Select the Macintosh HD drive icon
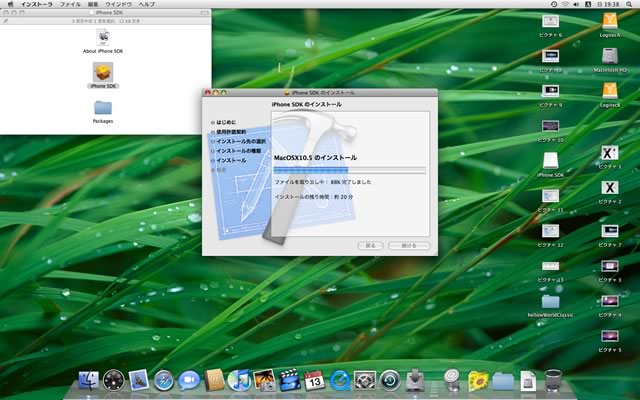 click(x=610, y=60)
